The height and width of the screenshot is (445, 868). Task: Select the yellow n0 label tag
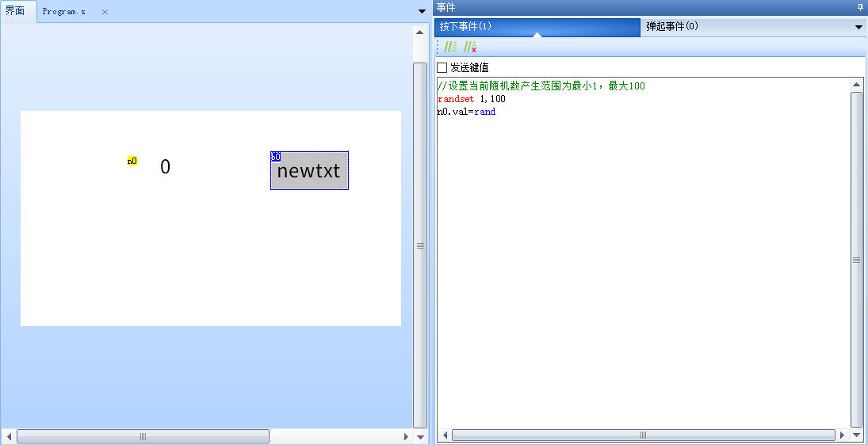point(132,161)
